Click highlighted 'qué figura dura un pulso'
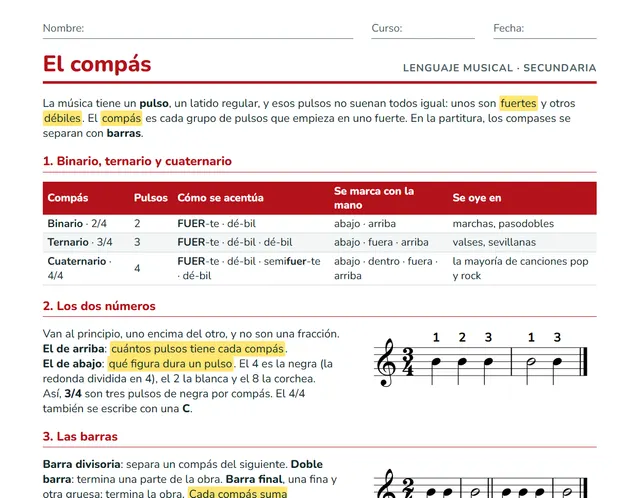 [x=171, y=364]
